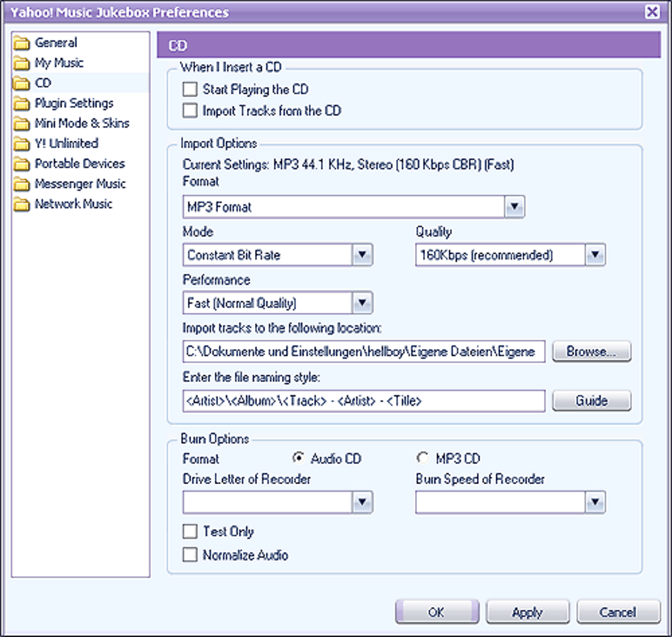Open the Mini Mode & Skins folder icon
Image resolution: width=672 pixels, height=637 pixels.
pos(22,123)
